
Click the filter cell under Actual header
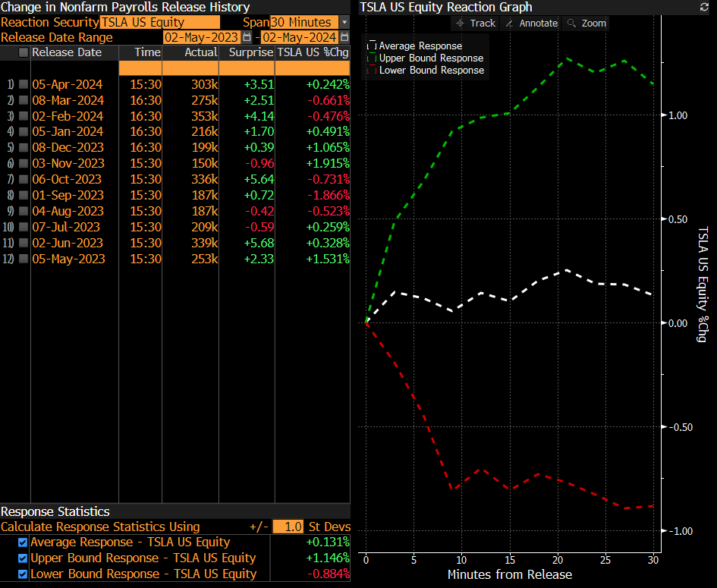pos(190,68)
